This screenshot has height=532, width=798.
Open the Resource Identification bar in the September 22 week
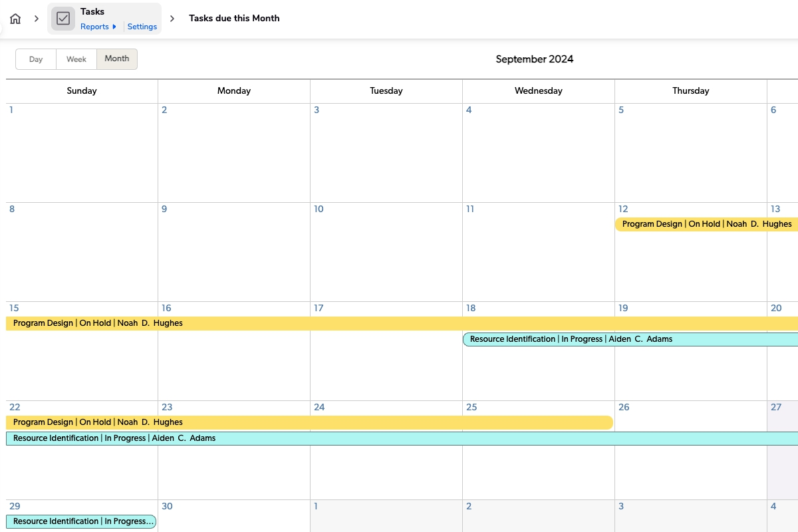(114, 438)
